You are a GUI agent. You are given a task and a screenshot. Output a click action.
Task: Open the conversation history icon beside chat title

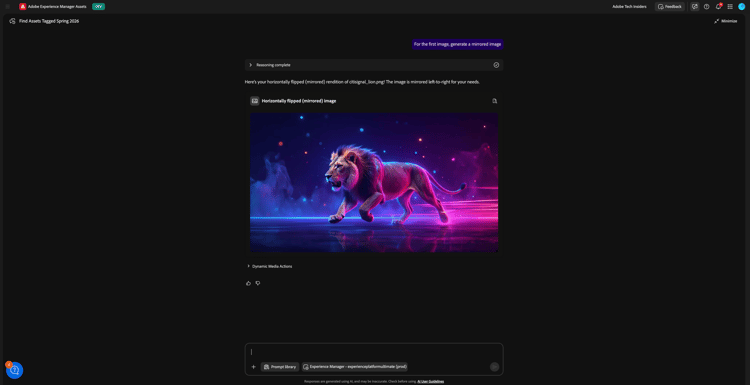click(x=12, y=21)
